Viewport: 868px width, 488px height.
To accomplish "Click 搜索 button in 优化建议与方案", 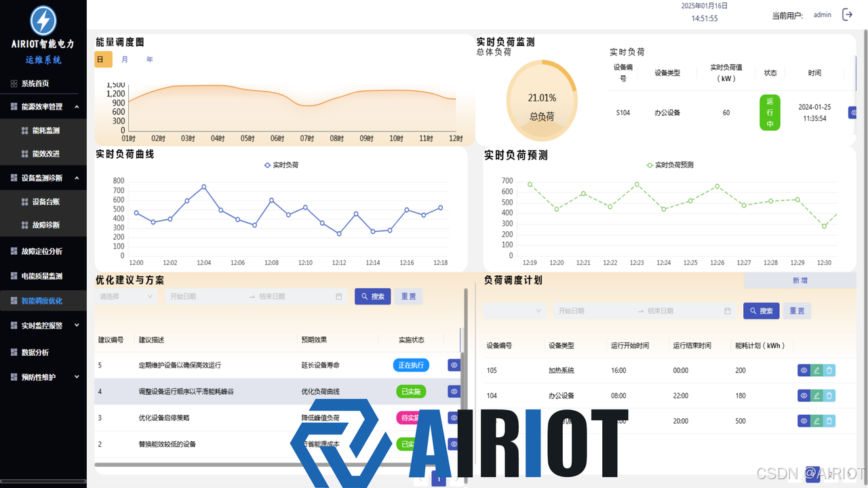I will (x=372, y=296).
